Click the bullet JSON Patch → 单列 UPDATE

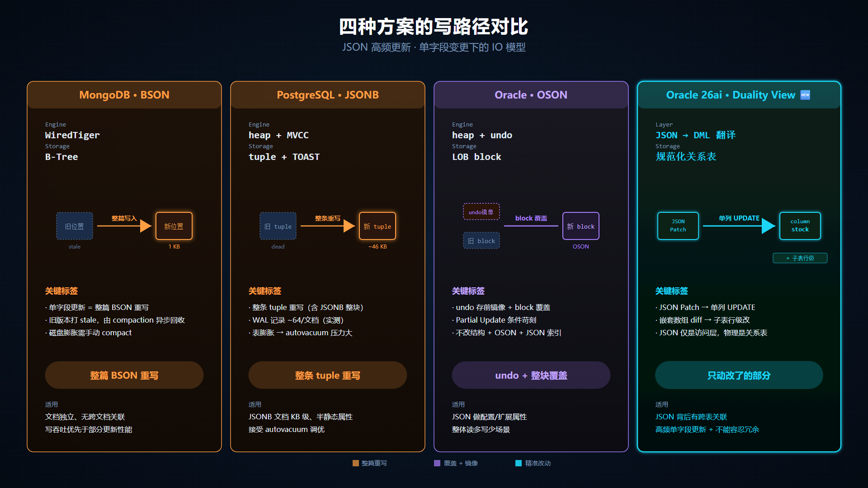click(x=705, y=308)
